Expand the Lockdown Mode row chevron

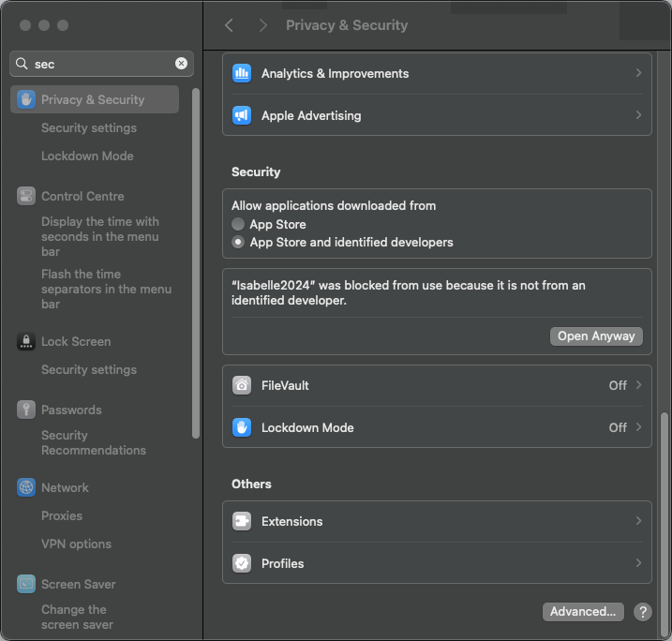[638, 427]
